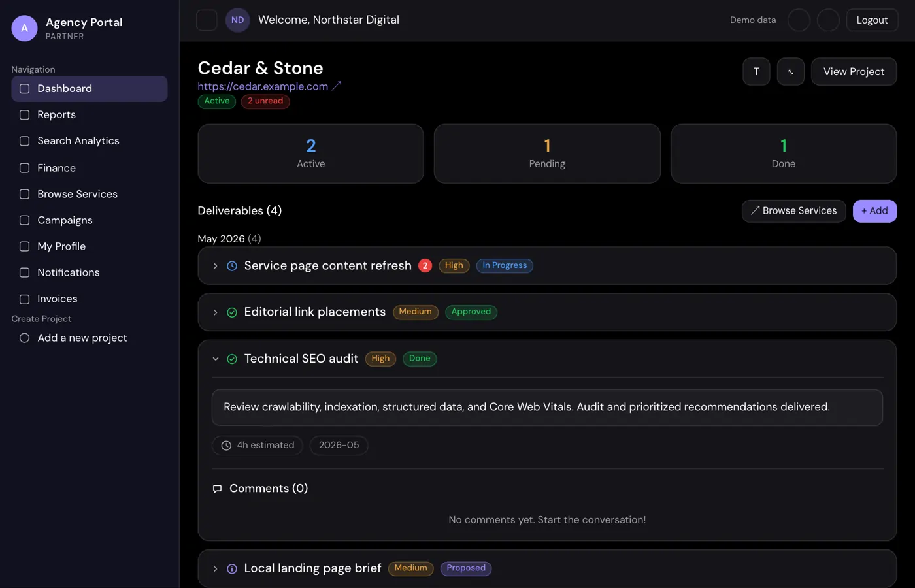This screenshot has width=915, height=588.
Task: Click the T icon button
Action: tap(756, 72)
